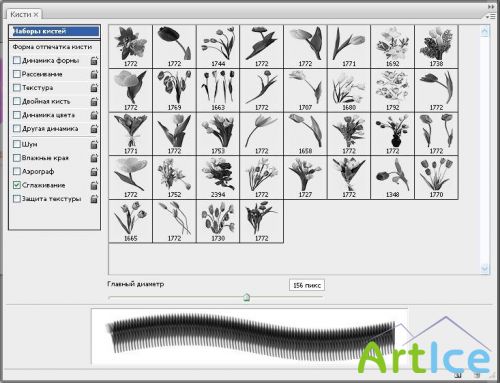Enable the Рассеивание checkbox

coord(17,74)
